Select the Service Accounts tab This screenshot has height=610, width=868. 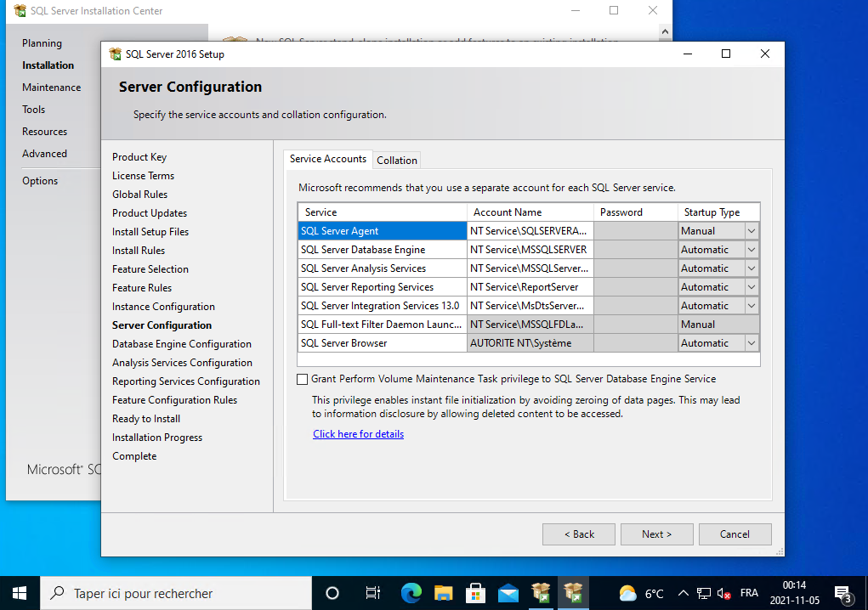[328, 159]
